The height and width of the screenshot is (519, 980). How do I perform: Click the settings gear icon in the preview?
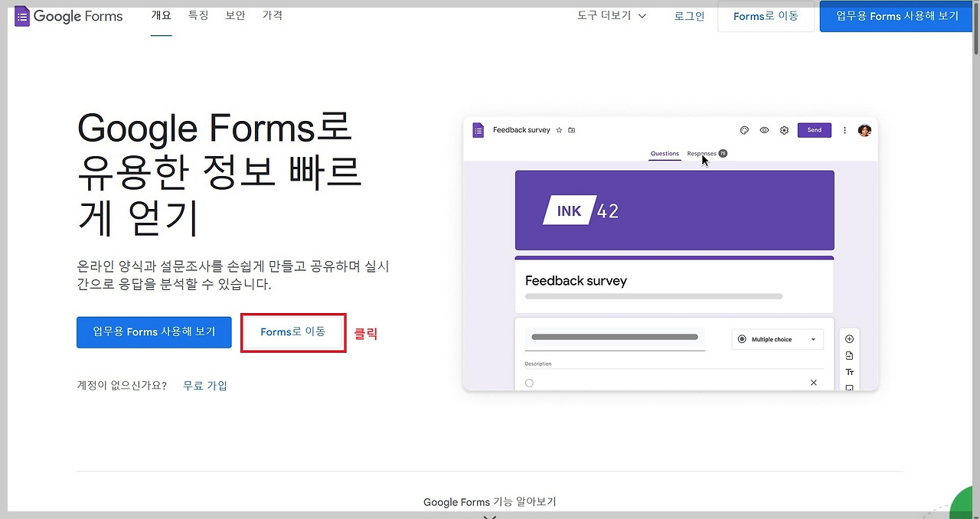click(784, 130)
